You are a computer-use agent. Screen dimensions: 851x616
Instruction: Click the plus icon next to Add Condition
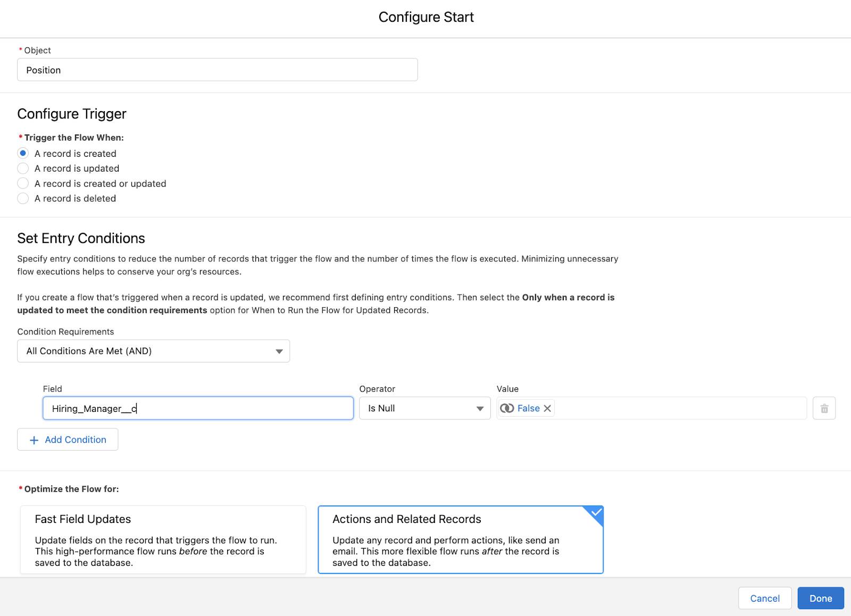pyautogui.click(x=34, y=440)
